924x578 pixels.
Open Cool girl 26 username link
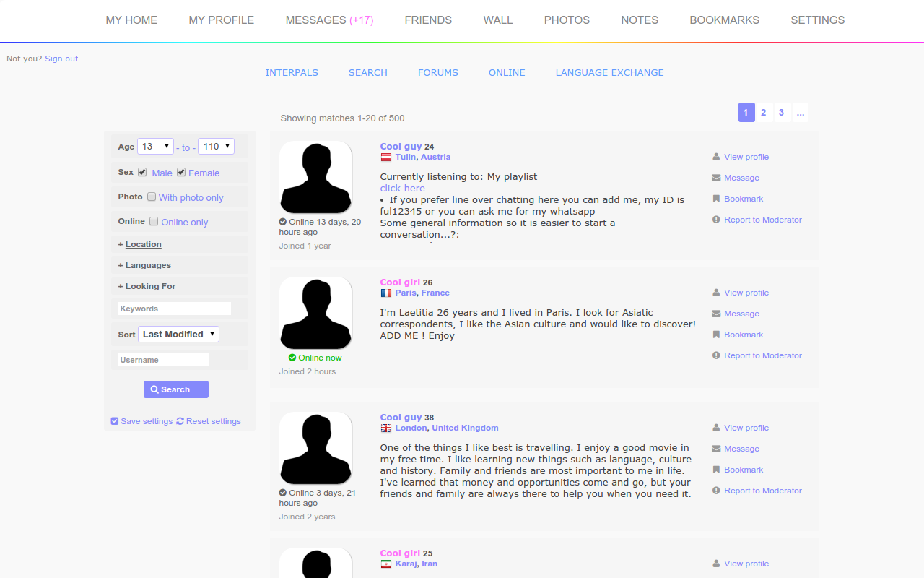pyautogui.click(x=401, y=282)
